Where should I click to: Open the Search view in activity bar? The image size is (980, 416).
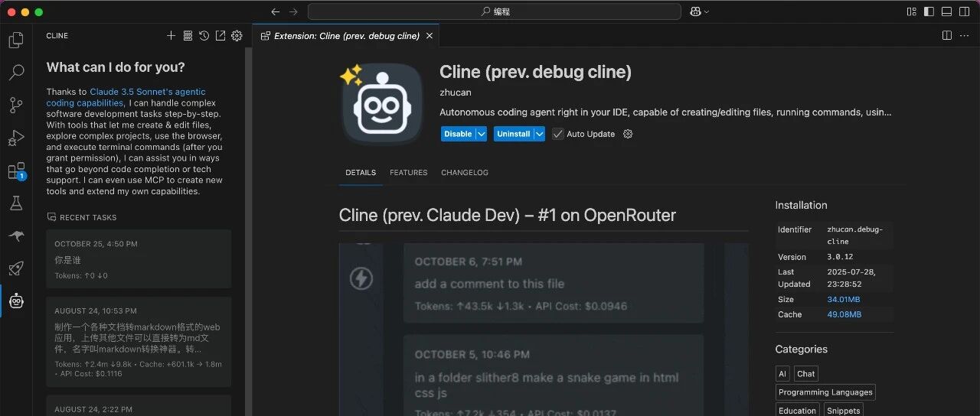16,73
